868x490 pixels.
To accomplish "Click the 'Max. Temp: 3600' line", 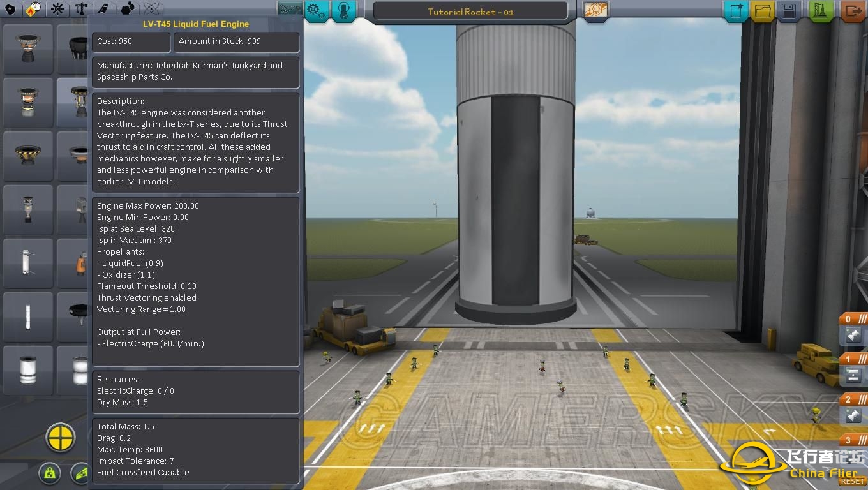I will tap(130, 449).
